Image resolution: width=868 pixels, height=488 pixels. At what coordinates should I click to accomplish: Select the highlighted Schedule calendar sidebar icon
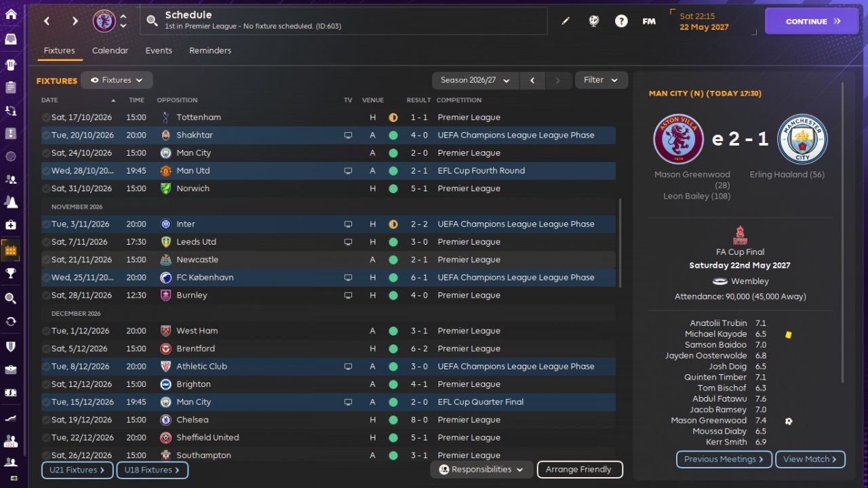point(11,250)
